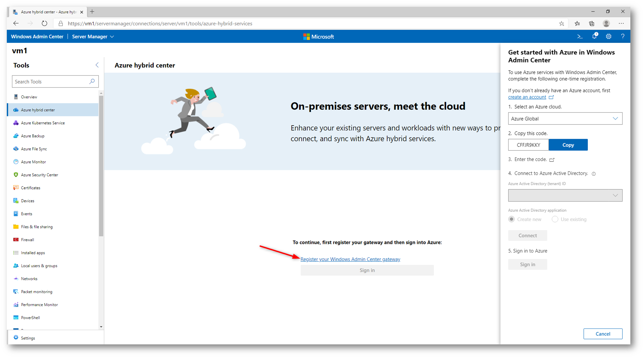Open the Azure Kubernetes Service icon

tap(16, 123)
